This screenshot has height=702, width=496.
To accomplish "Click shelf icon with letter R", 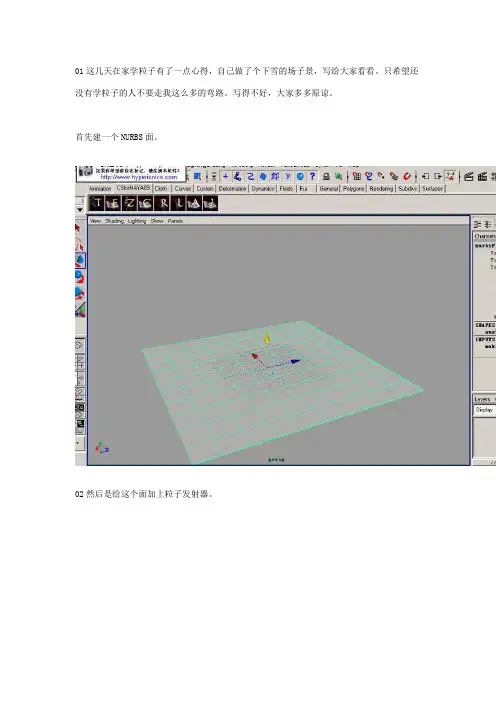I will click(x=162, y=204).
